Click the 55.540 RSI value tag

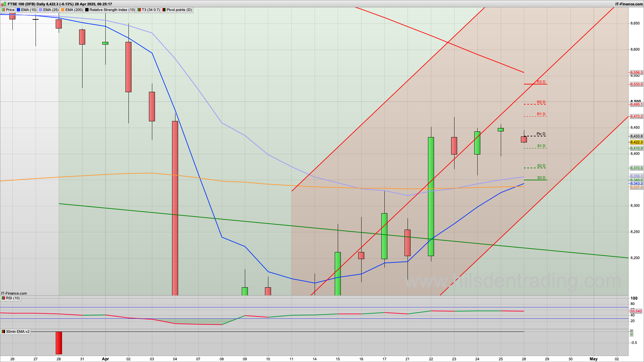point(636,311)
